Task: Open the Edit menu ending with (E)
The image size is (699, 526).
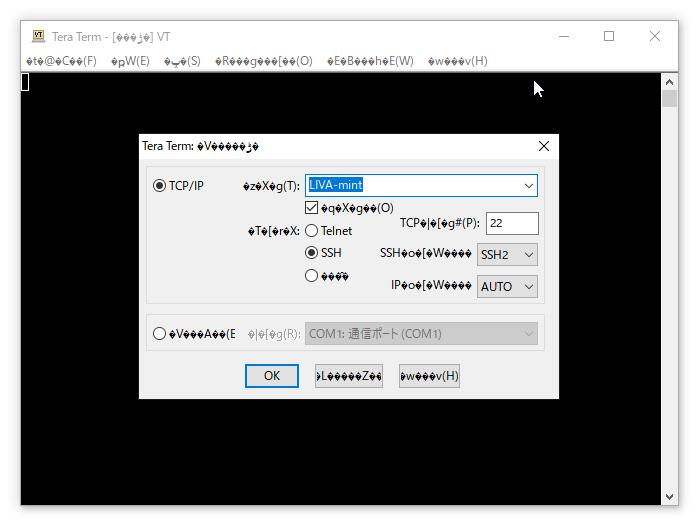Action: click(130, 61)
